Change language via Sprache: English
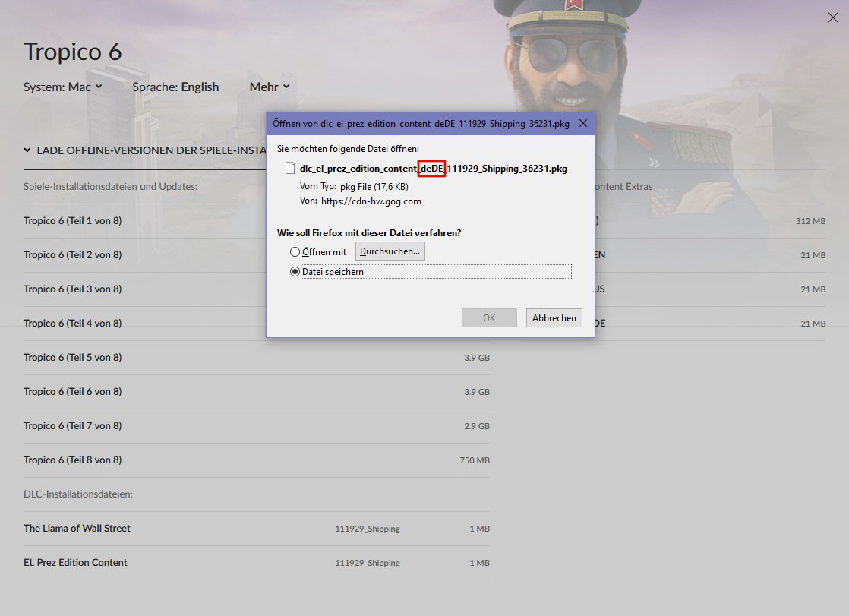The width and height of the screenshot is (849, 616). coord(175,87)
